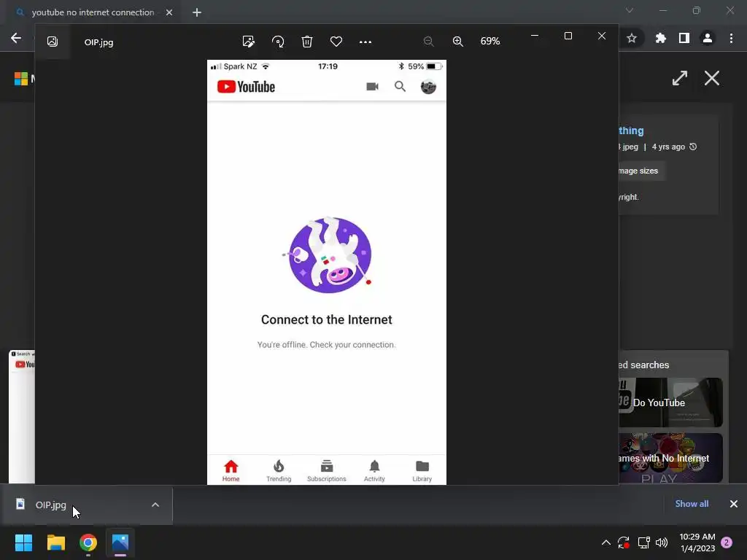Close the Bing image detail view
The width and height of the screenshot is (747, 560).
point(712,78)
